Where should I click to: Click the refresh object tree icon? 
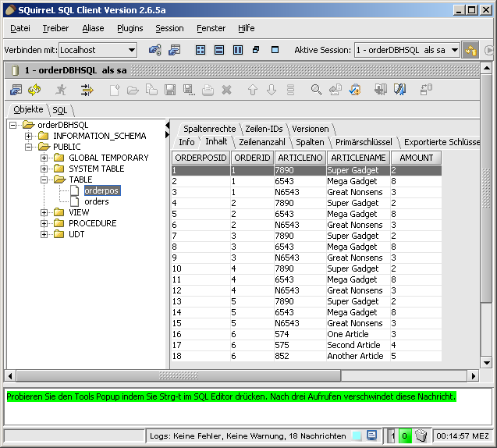point(35,90)
